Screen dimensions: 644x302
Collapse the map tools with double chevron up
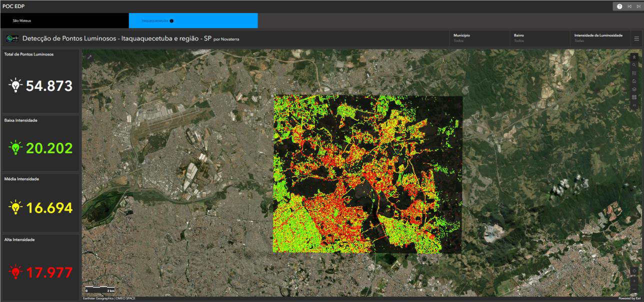pyautogui.click(x=634, y=57)
